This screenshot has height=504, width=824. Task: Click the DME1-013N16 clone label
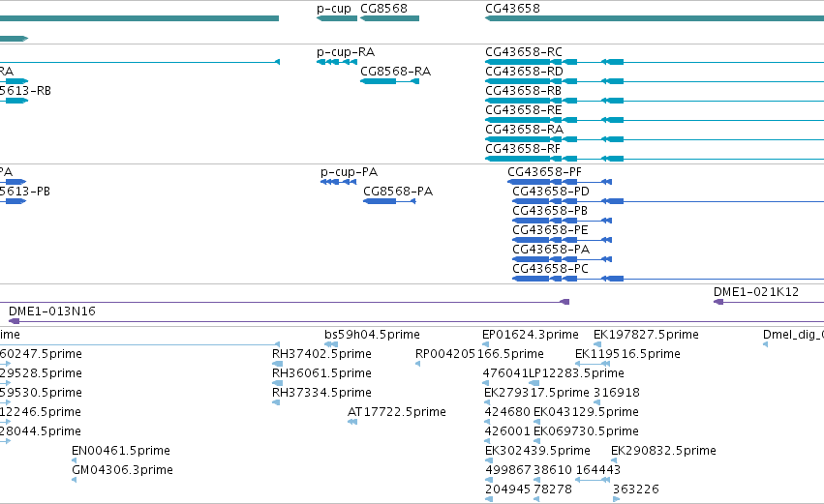coord(52,311)
